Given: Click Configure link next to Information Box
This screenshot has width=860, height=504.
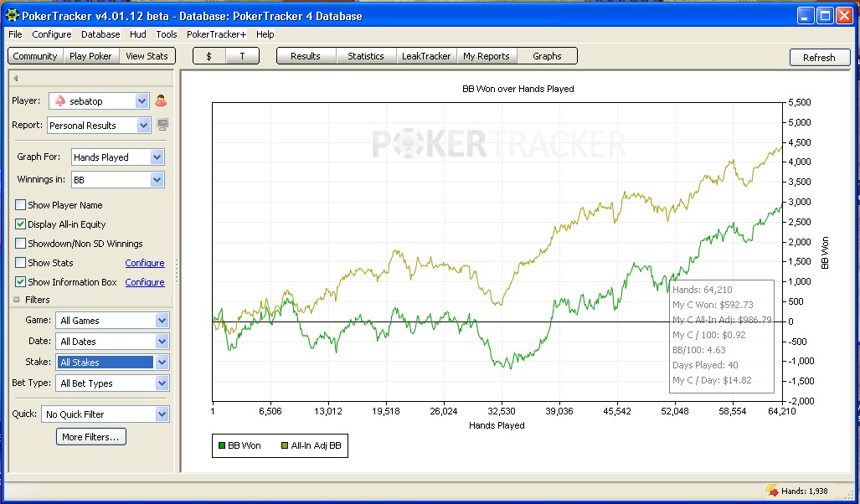Looking at the screenshot, I should (x=145, y=282).
